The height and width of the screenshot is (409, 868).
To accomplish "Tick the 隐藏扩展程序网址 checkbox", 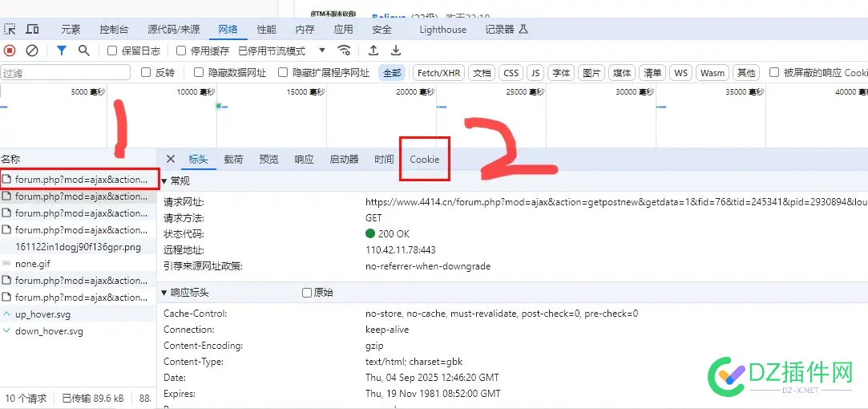I will pyautogui.click(x=283, y=72).
